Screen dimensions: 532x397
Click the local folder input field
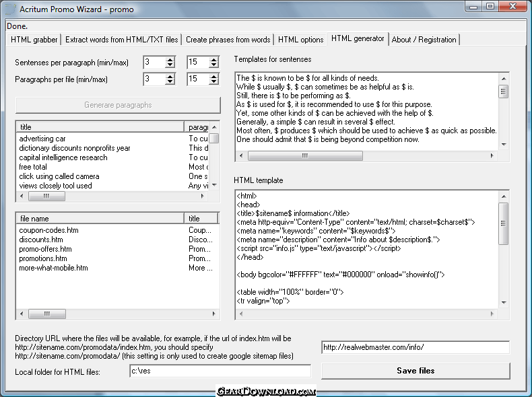click(x=220, y=371)
